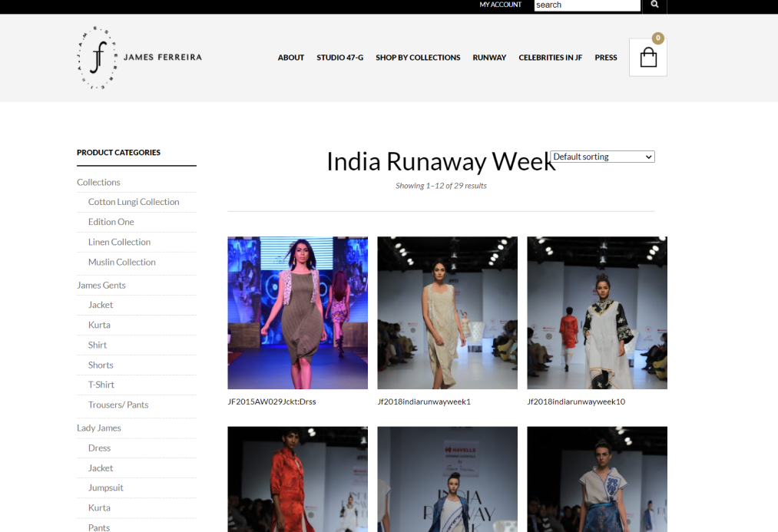Open the Shorts category

pos(101,365)
